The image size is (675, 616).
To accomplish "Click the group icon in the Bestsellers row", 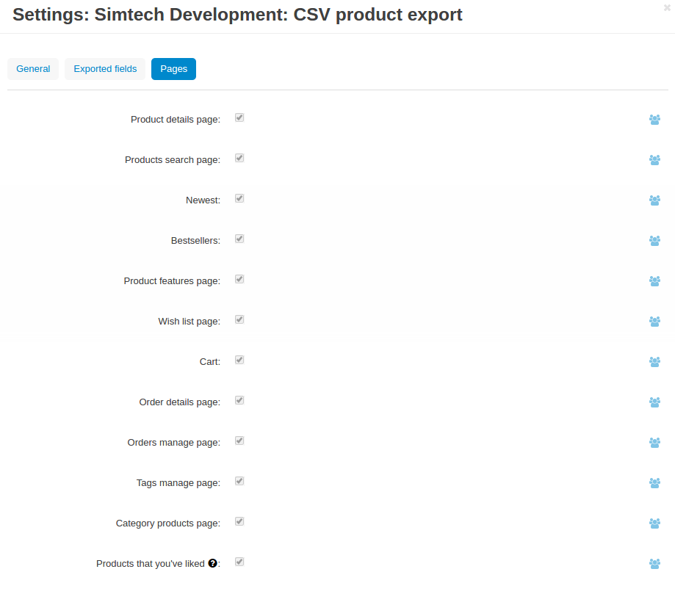I will tap(654, 241).
